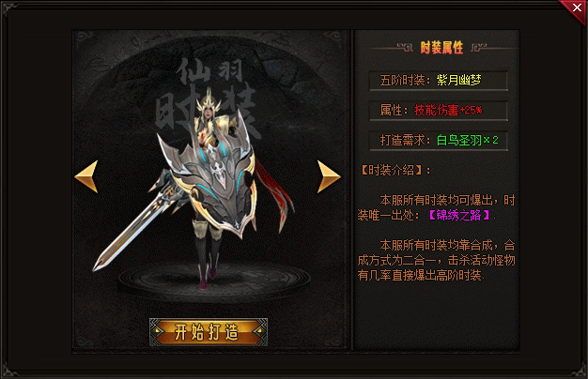Close the costume window with the red X
588x379 pixels.
577,8
